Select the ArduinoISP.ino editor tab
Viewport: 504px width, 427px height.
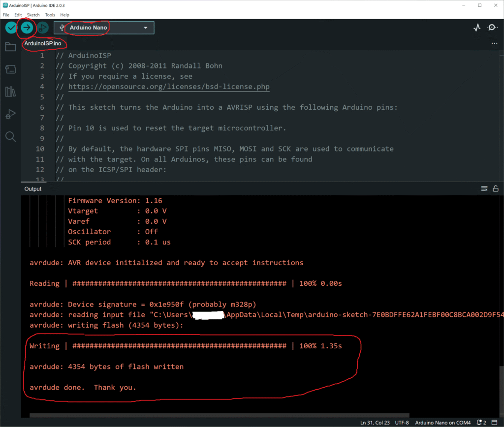point(43,44)
